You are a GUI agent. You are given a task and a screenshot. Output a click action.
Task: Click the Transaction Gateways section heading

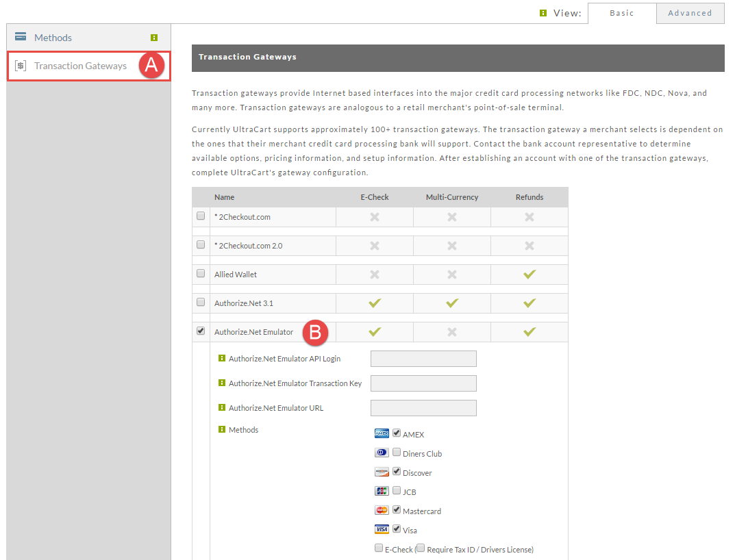click(x=247, y=57)
